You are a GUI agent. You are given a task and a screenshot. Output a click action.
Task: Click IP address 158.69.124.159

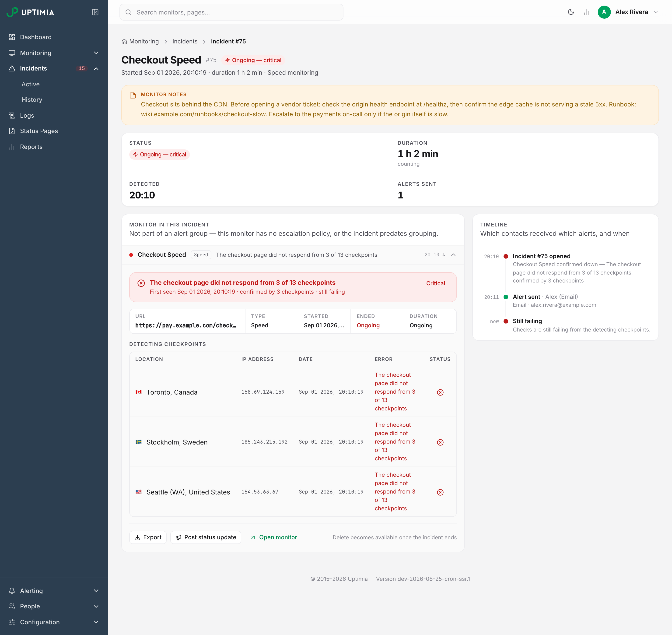click(263, 392)
